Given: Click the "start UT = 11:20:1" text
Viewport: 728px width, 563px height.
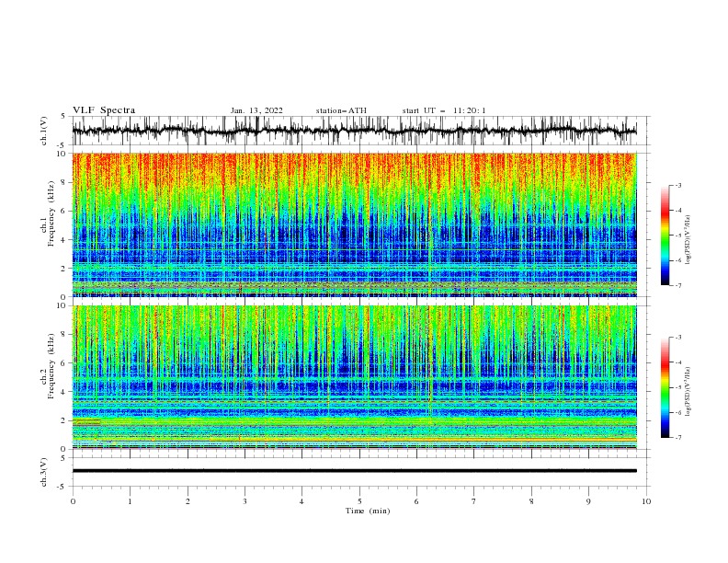Looking at the screenshot, I should [444, 110].
